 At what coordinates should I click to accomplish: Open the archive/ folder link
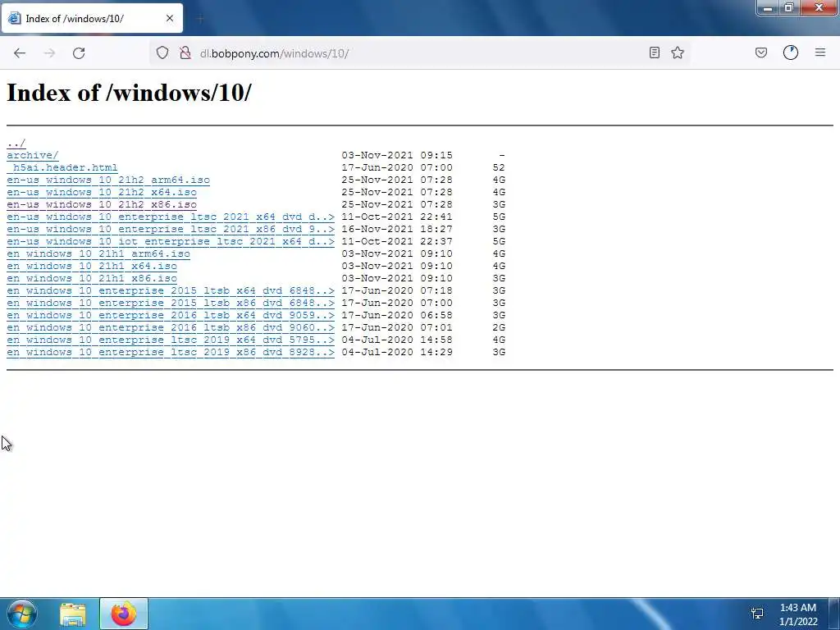[33, 155]
